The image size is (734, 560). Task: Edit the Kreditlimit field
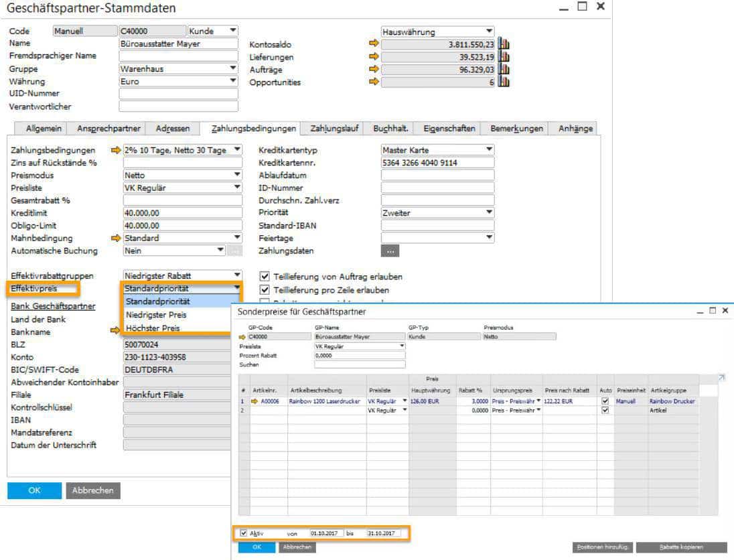[x=183, y=212]
